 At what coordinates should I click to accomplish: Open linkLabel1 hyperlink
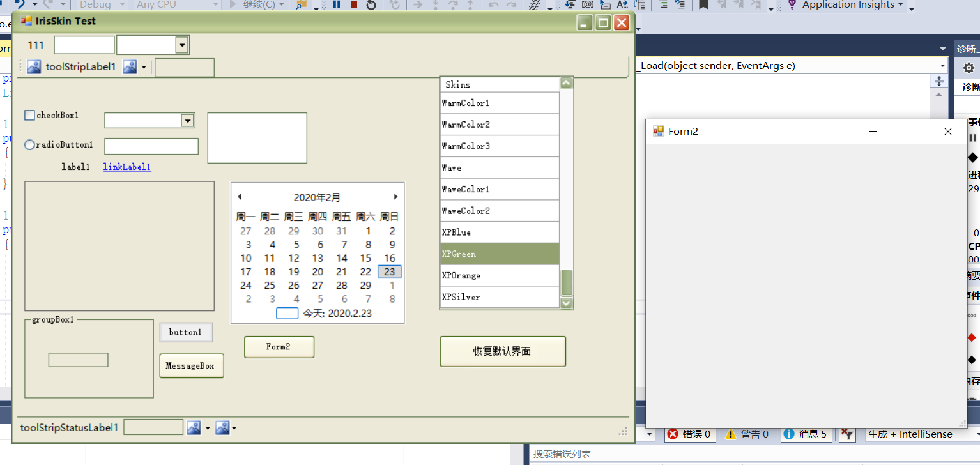(x=126, y=166)
